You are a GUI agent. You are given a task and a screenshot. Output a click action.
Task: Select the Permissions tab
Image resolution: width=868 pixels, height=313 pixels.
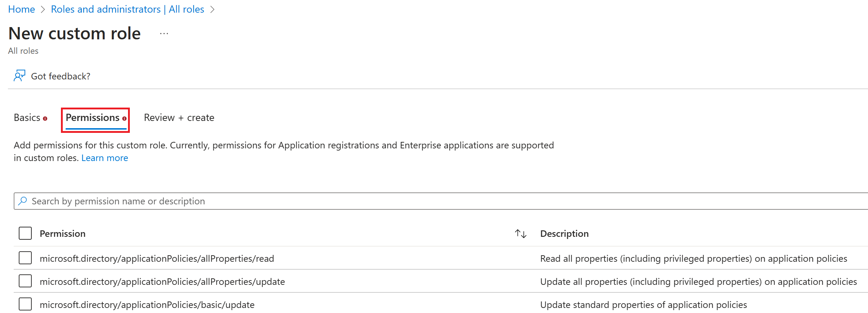(93, 118)
